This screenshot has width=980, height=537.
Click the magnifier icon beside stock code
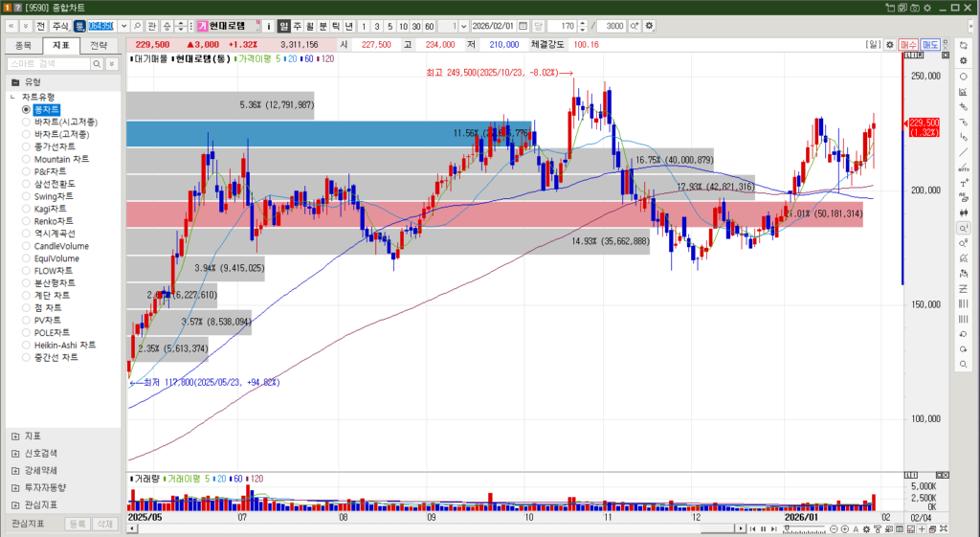137,25
